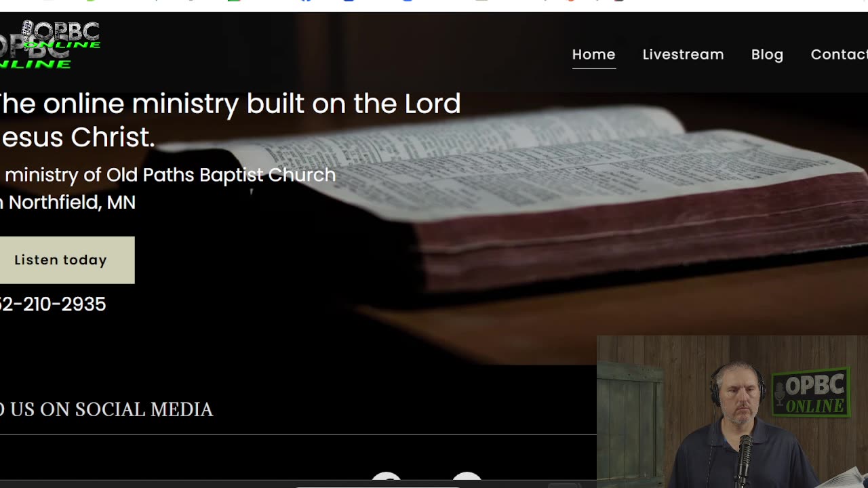Open the left social media circle icon
The width and height of the screenshot is (868, 488).
coord(386,478)
